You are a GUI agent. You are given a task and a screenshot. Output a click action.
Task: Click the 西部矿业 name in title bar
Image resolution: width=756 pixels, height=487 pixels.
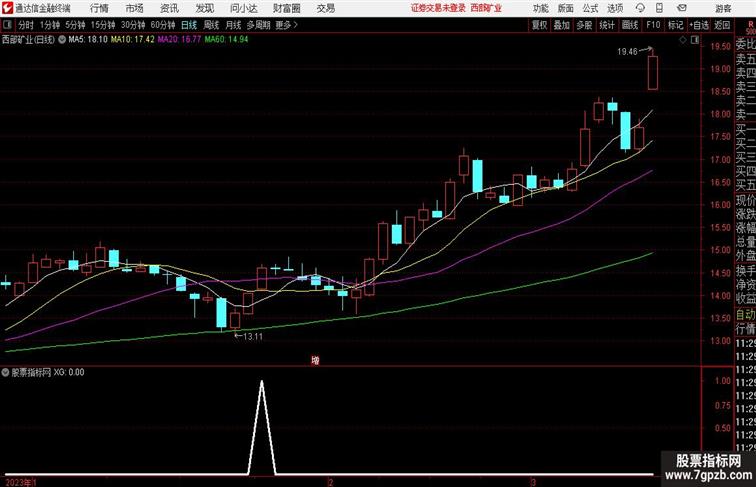click(486, 8)
